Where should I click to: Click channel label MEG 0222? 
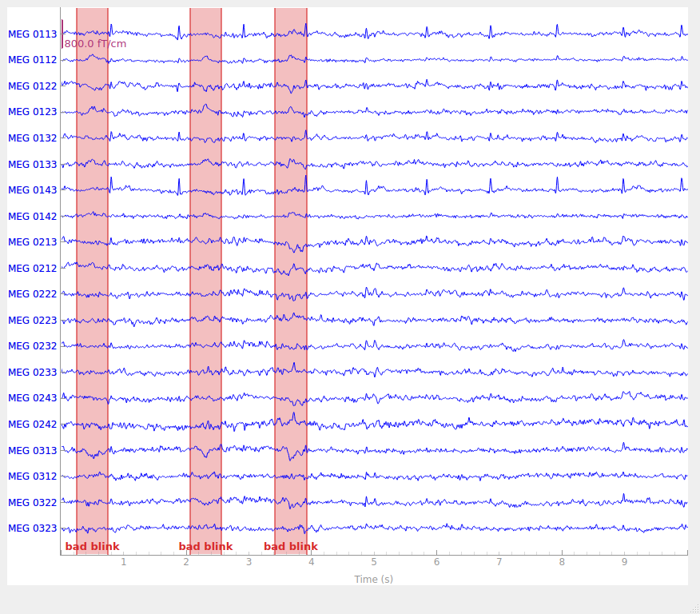coord(33,294)
